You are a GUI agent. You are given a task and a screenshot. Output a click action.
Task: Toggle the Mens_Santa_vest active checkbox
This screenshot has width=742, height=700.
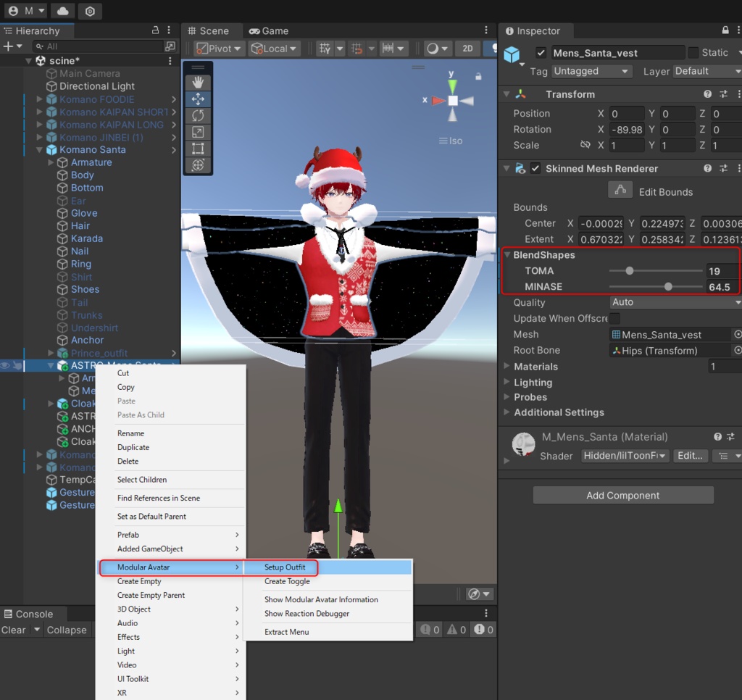[x=541, y=53]
